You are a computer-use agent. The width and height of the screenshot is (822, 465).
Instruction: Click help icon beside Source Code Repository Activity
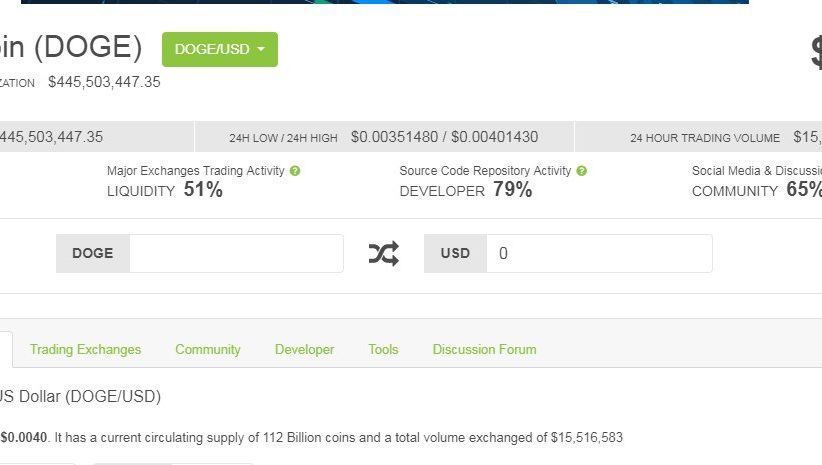[x=582, y=171]
